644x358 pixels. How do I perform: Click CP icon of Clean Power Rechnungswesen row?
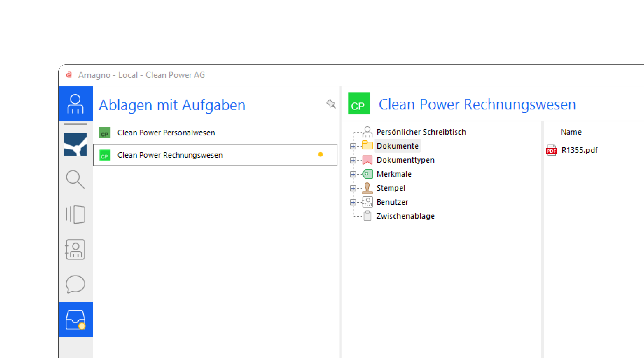point(105,155)
